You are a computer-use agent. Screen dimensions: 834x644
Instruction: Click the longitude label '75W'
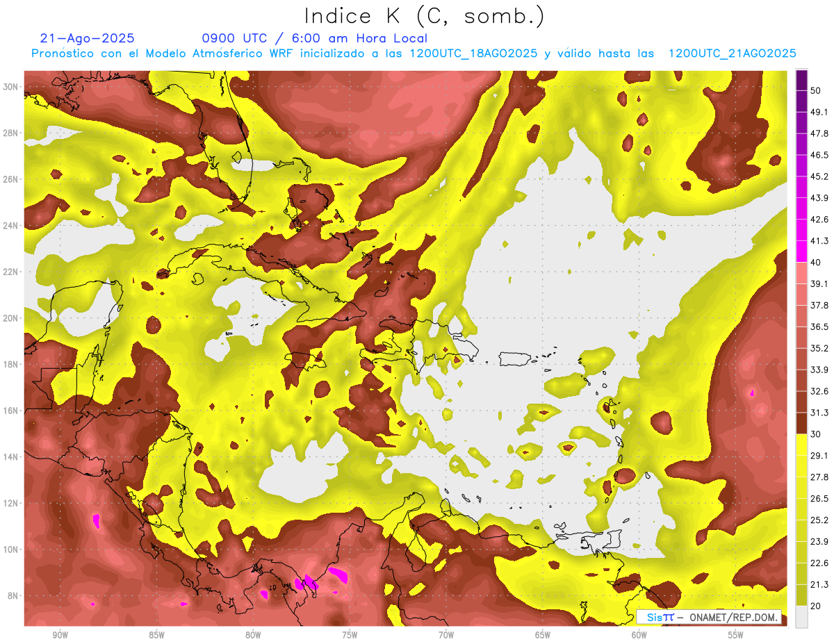350,635
